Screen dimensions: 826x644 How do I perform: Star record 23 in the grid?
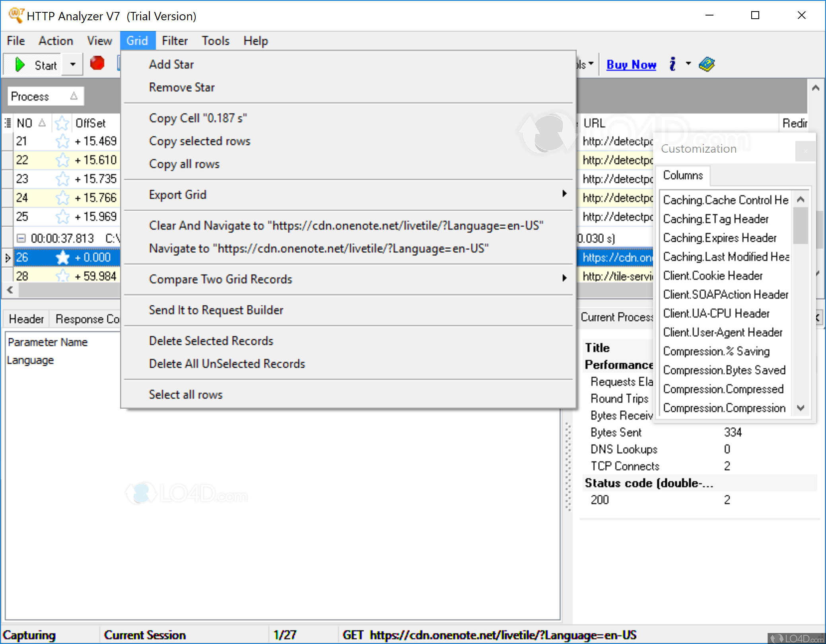[x=62, y=178]
